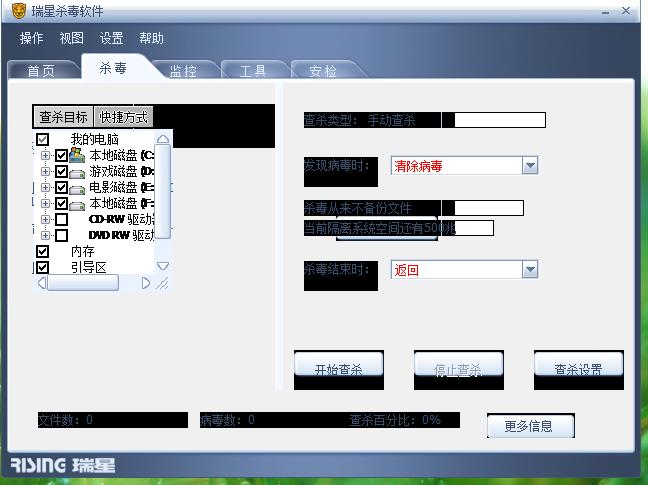Screen dimensions: 648x485
Task: Uncheck the 本地磁盘 C: checkbox
Action: tap(62, 155)
